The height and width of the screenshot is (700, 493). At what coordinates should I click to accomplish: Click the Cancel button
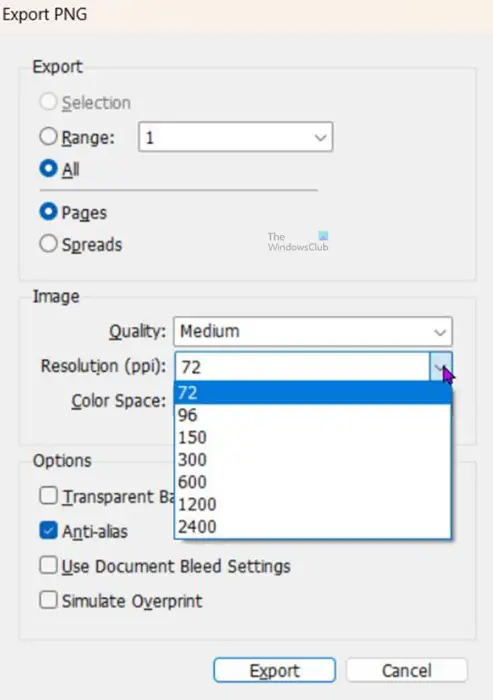click(x=406, y=670)
